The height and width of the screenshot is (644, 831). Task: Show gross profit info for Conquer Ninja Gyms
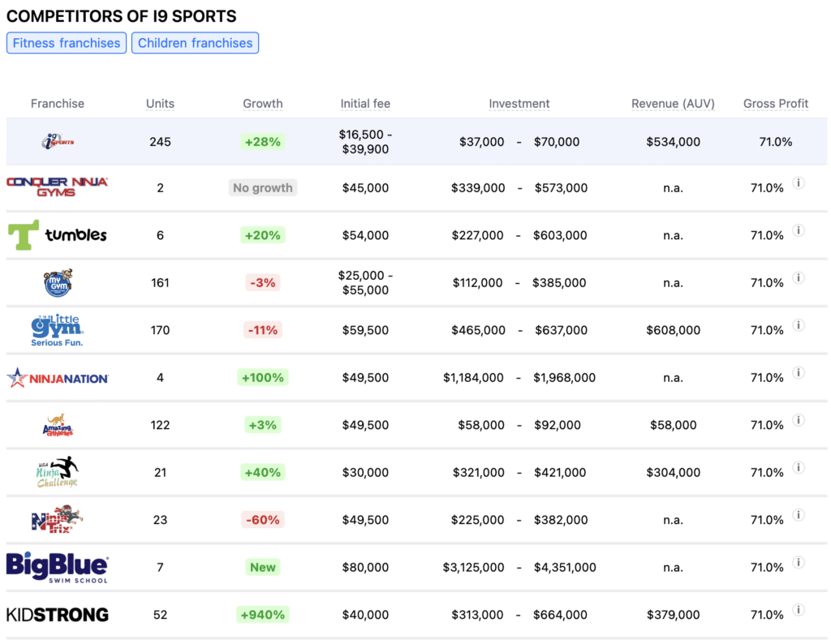pyautogui.click(x=799, y=183)
